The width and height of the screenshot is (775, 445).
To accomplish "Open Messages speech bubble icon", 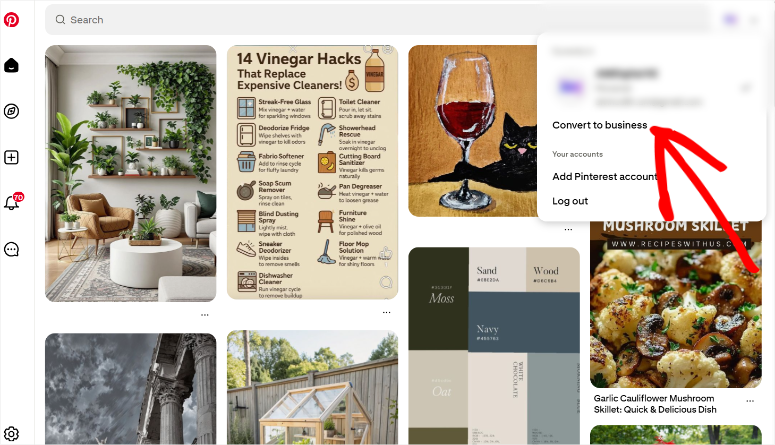I will (11, 249).
